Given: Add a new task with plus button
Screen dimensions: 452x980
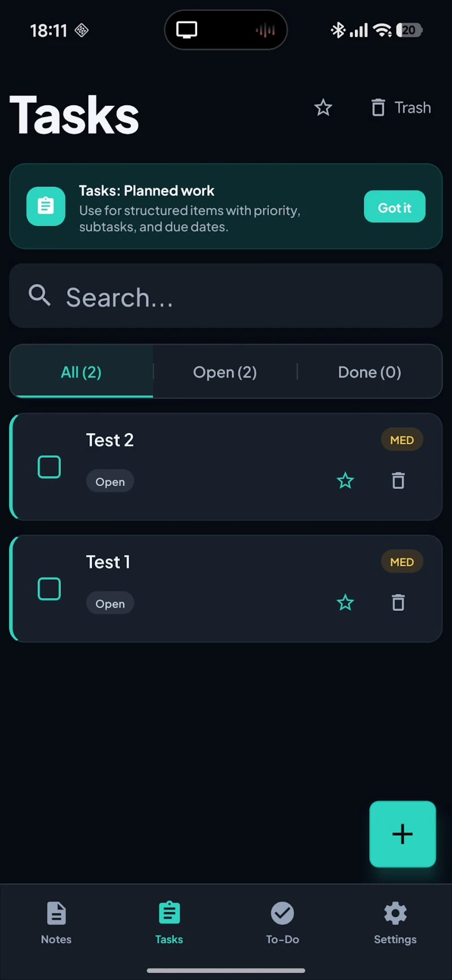Looking at the screenshot, I should point(402,834).
